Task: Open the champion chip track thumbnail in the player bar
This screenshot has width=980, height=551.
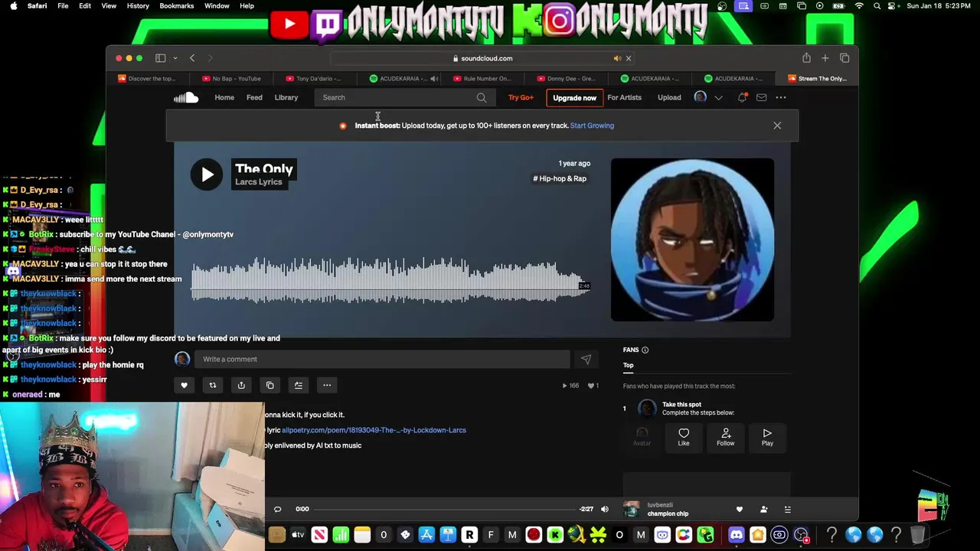Action: tap(631, 509)
